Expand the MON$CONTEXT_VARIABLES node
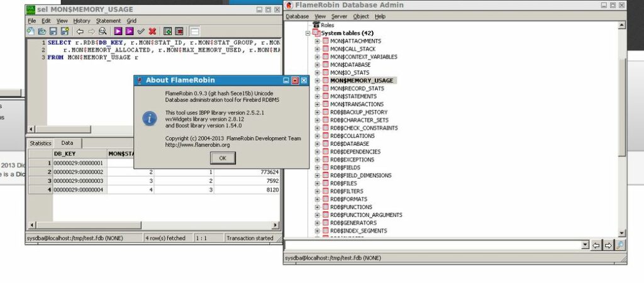Screen dimensions: 644x283 (317, 57)
